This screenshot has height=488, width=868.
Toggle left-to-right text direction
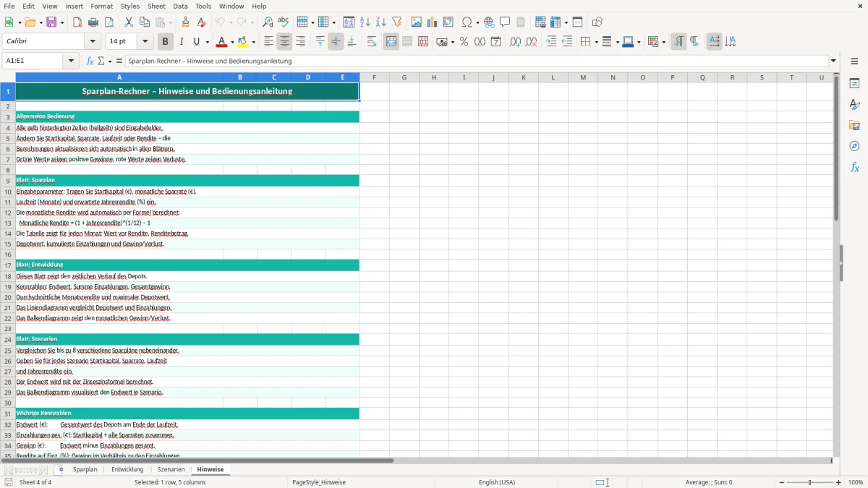[x=678, y=42]
